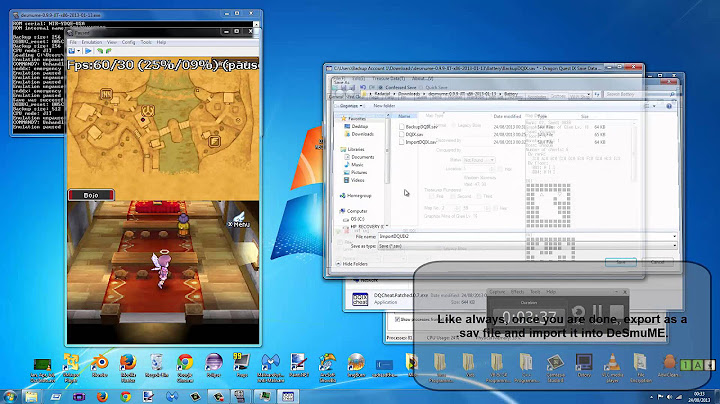Open Firefox from the taskbar
The width and height of the screenshot is (720, 404).
click(x=102, y=396)
